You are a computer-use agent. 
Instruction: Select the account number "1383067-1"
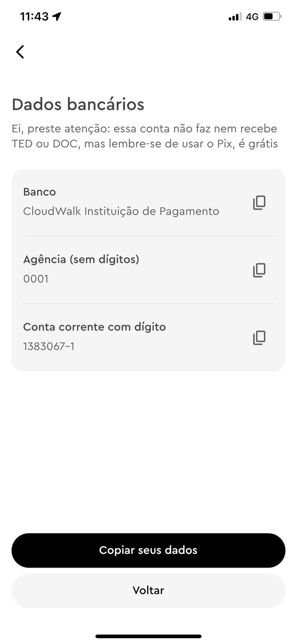[49, 347]
